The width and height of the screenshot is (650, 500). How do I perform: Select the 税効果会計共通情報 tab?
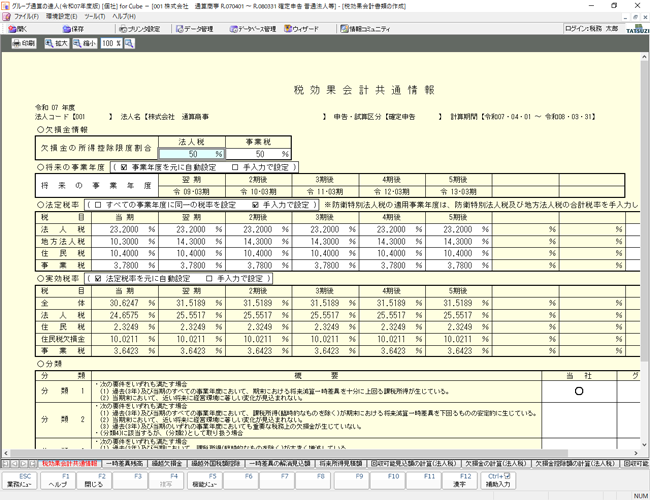(x=70, y=464)
